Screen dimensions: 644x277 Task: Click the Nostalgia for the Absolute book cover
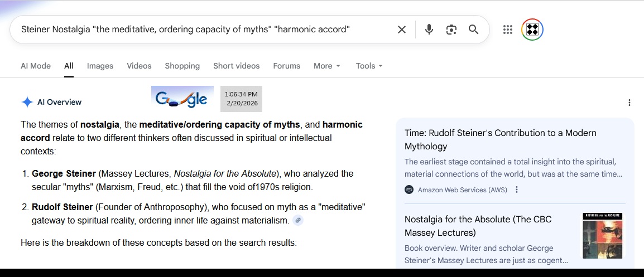click(x=602, y=235)
